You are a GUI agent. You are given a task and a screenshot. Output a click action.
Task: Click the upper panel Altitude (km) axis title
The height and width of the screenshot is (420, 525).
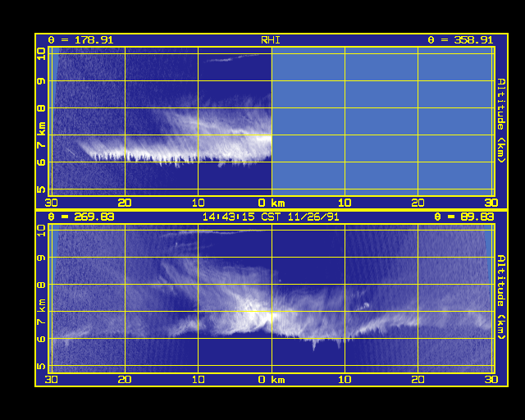pos(501,121)
